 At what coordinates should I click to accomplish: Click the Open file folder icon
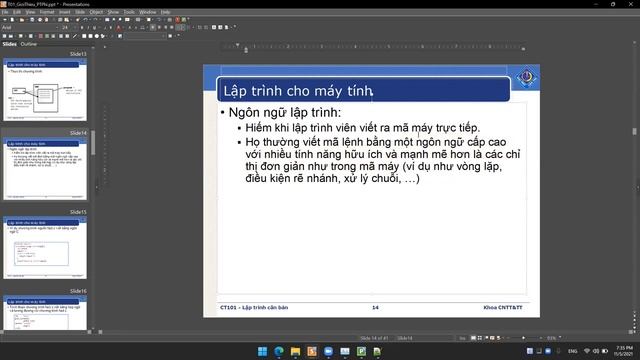click(22, 20)
